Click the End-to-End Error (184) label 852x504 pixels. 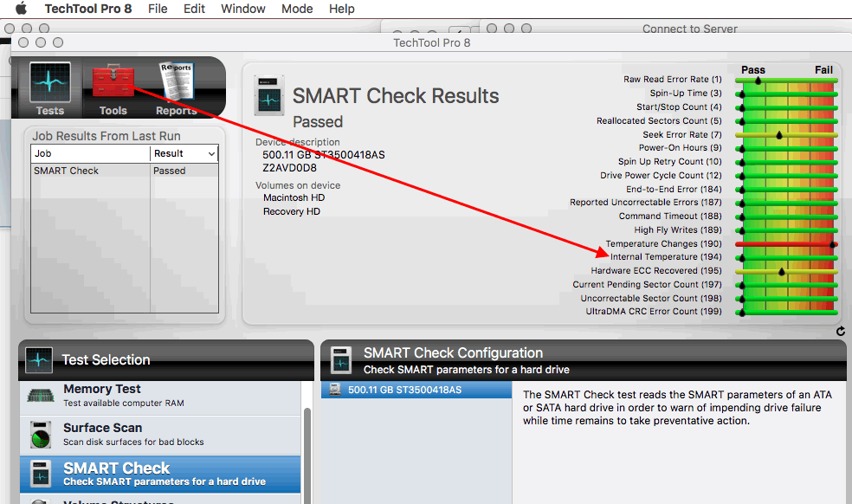674,189
